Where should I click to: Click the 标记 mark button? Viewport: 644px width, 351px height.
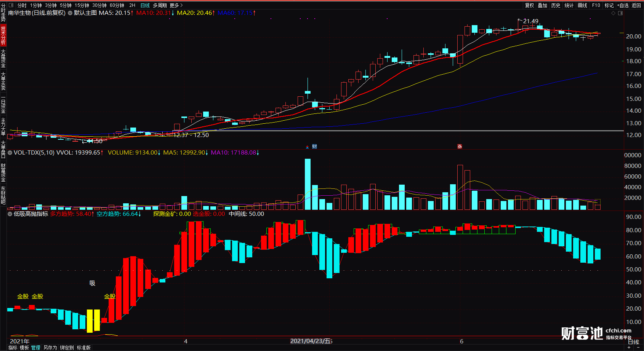609,5
